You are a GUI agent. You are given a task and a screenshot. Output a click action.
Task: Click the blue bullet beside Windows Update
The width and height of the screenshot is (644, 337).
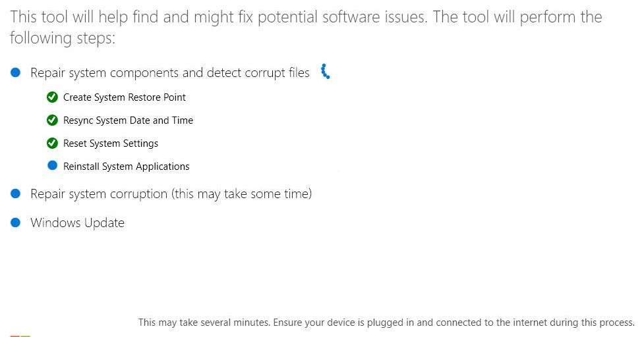pyautogui.click(x=16, y=222)
